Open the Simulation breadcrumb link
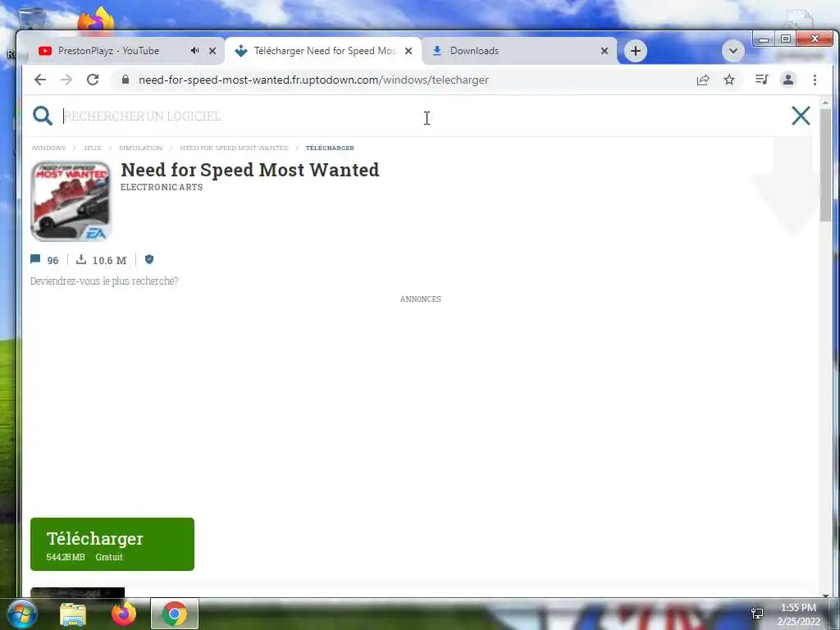This screenshot has height=630, width=840. point(141,148)
